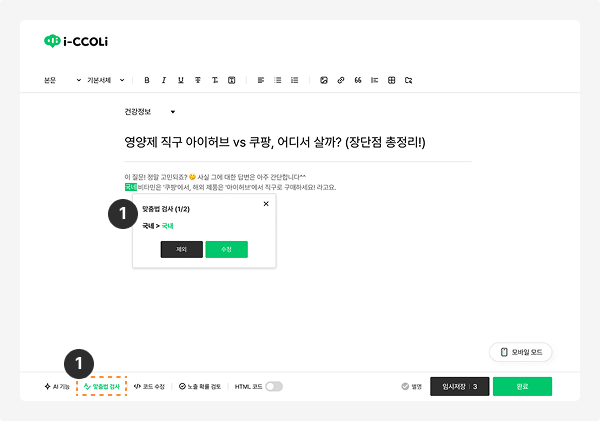Viewport: 600px width, 421px height.
Task: Apply strikethrough formatting
Action: 198,80
